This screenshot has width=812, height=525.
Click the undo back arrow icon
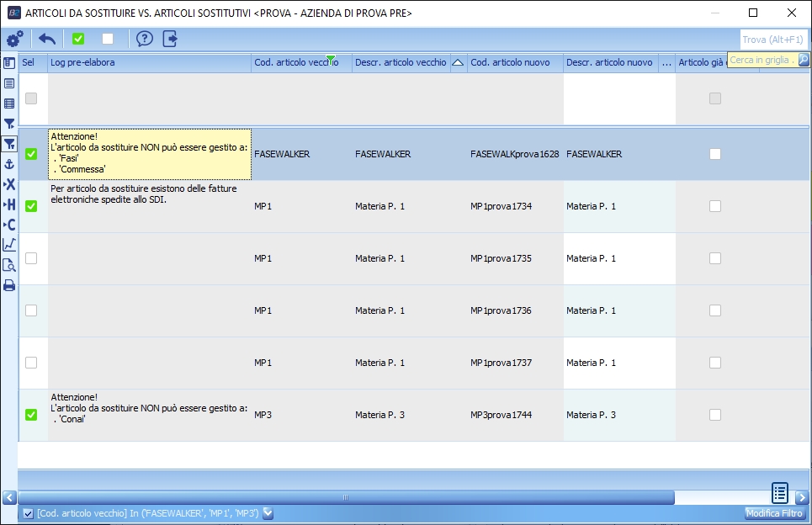pyautogui.click(x=47, y=39)
